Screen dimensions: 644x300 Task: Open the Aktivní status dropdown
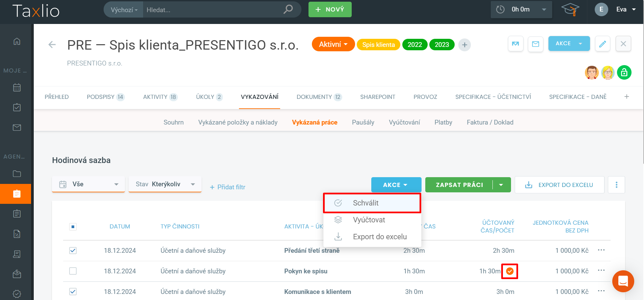coord(333,44)
